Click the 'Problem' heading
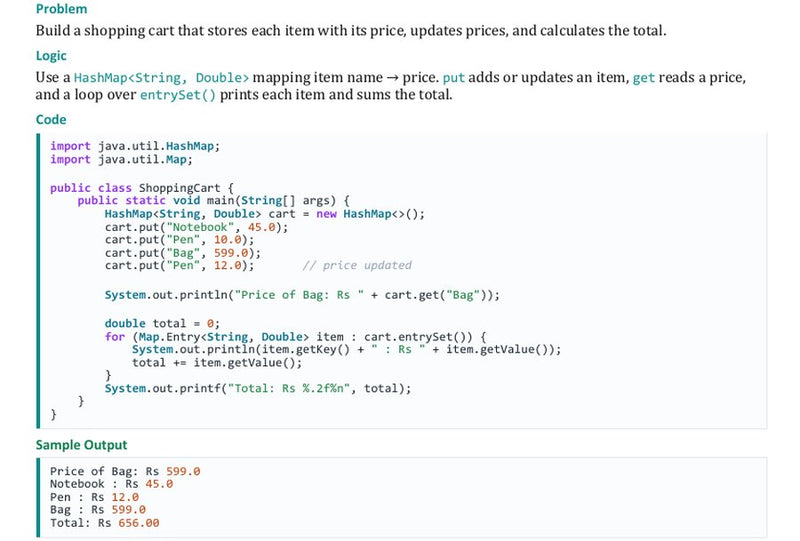 tap(61, 9)
